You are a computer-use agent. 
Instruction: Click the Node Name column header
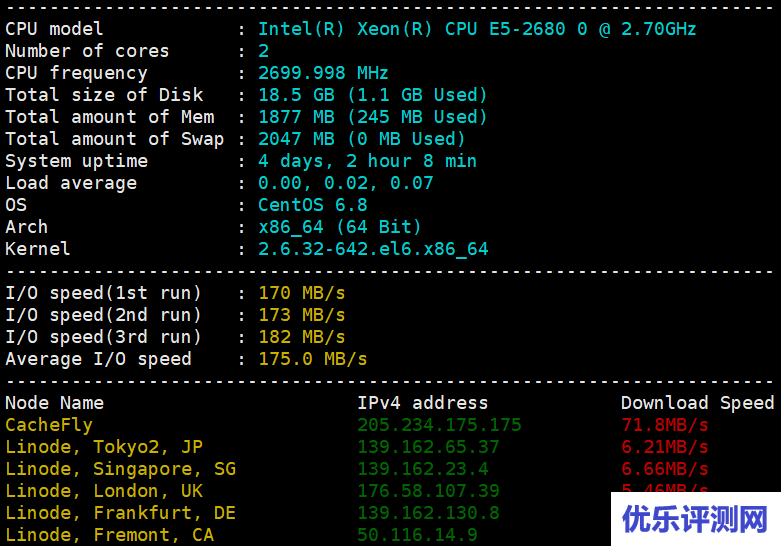point(54,403)
